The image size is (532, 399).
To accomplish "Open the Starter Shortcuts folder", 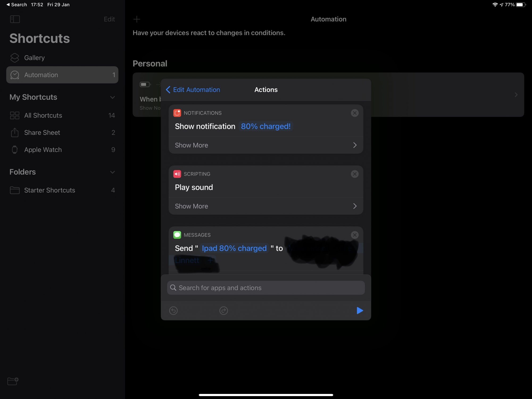I will pyautogui.click(x=49, y=190).
